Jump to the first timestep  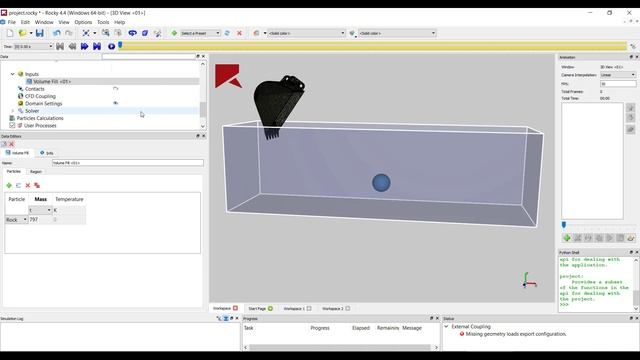coord(60,47)
